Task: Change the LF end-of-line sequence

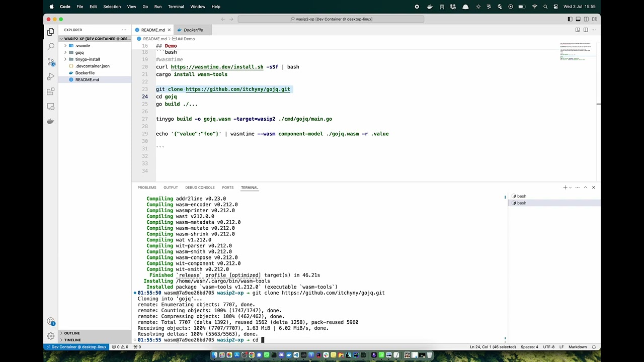Action: click(x=561, y=347)
